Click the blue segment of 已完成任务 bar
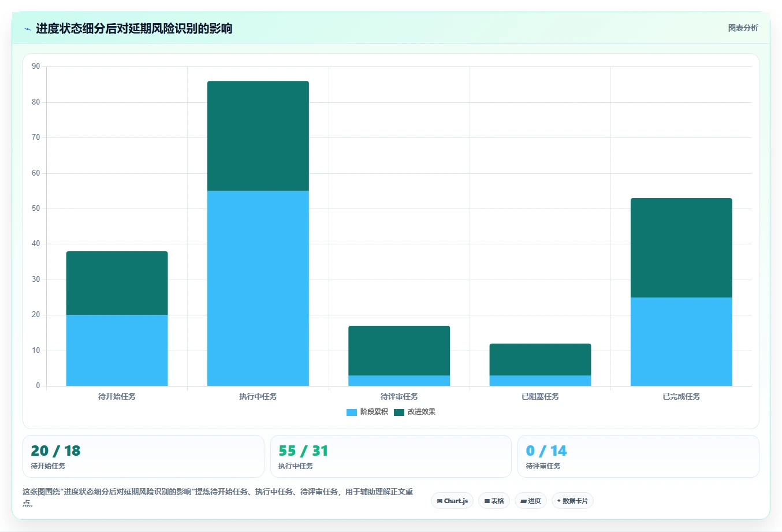This screenshot has height=532, width=782. click(682, 341)
